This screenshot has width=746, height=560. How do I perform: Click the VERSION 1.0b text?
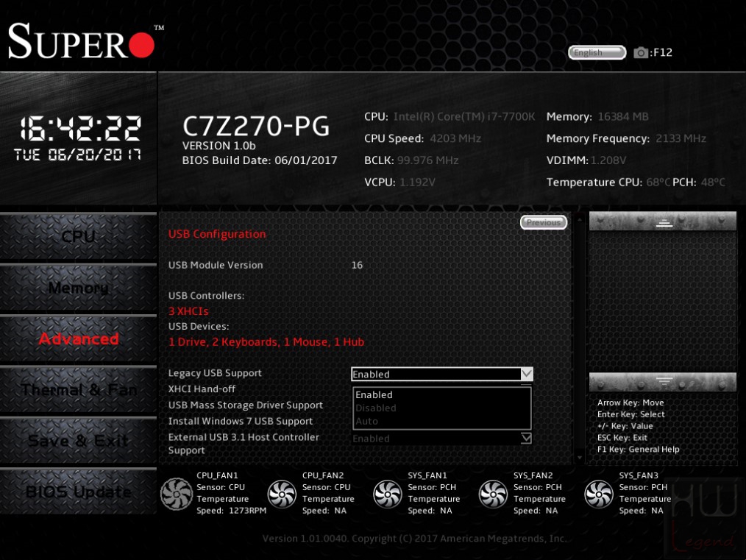click(x=219, y=146)
